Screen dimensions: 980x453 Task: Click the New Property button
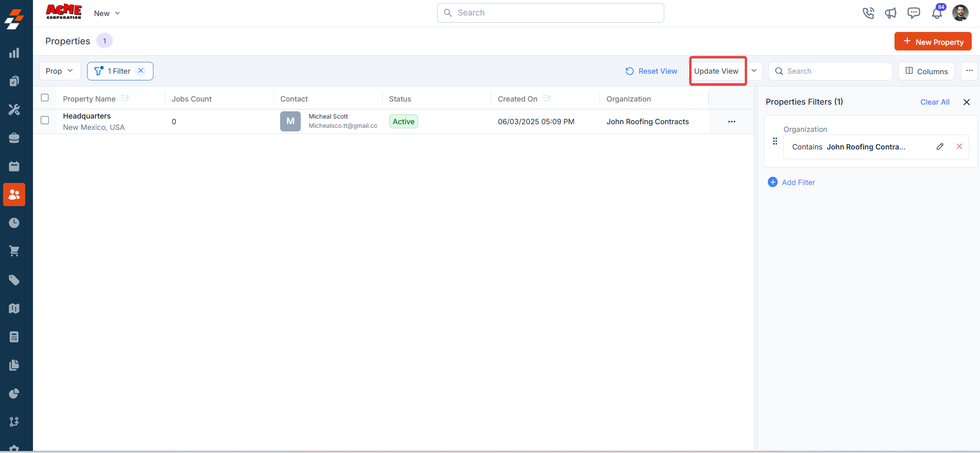pos(933,42)
